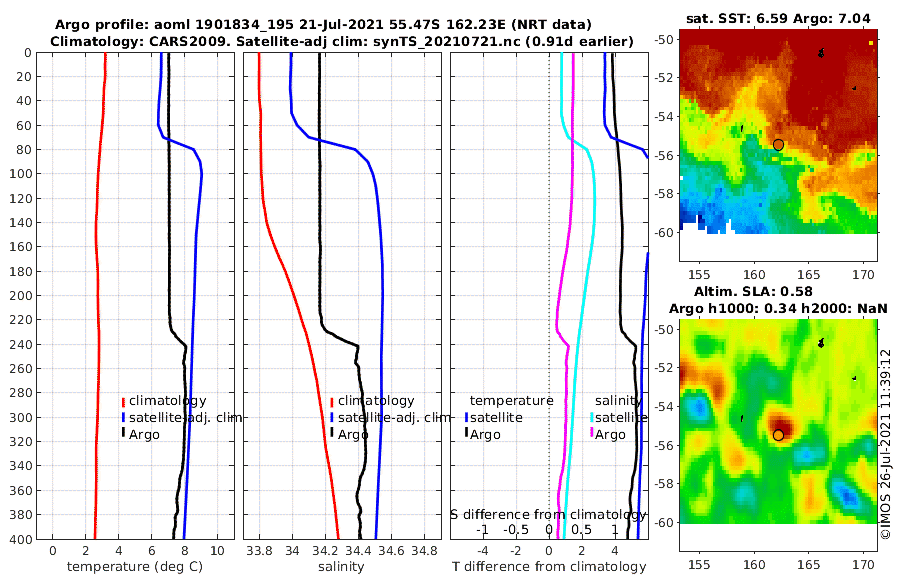Click S difference from climatology label
The image size is (900, 580).
tap(548, 515)
